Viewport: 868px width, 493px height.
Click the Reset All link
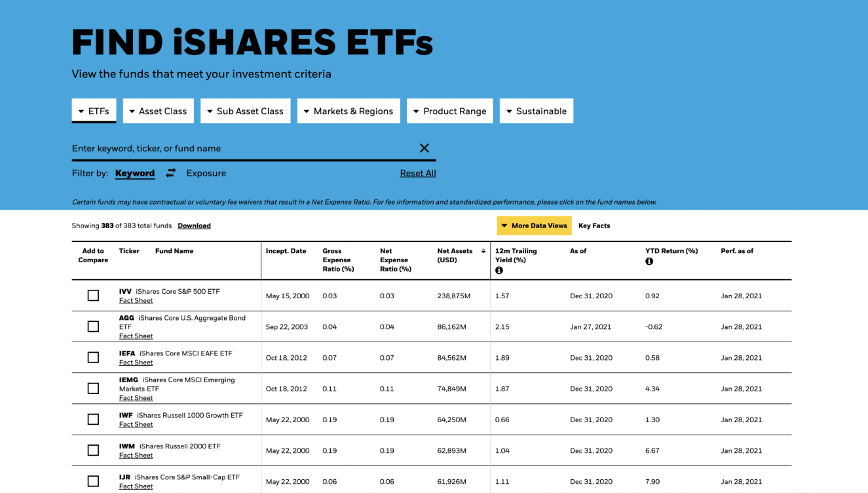point(418,173)
